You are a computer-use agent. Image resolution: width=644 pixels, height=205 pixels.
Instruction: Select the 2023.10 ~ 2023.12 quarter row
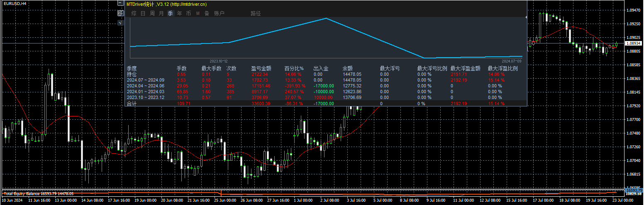pyautogui.click(x=326, y=97)
